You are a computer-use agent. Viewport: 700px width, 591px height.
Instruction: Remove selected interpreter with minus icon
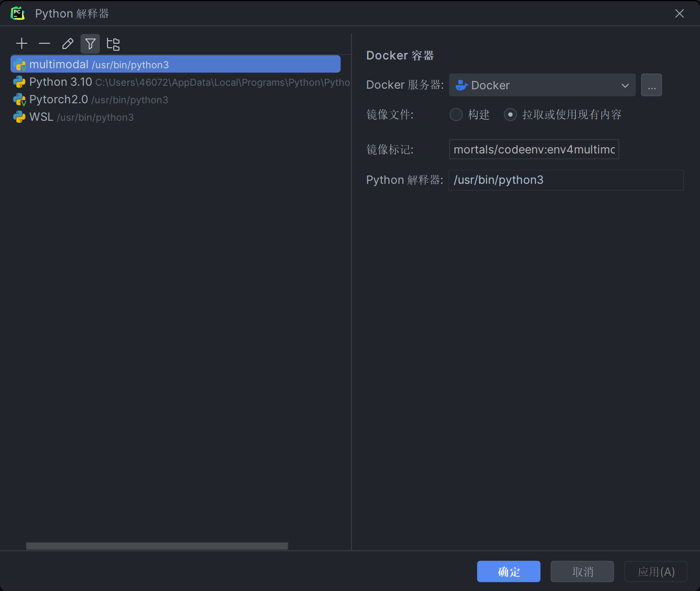pos(44,44)
